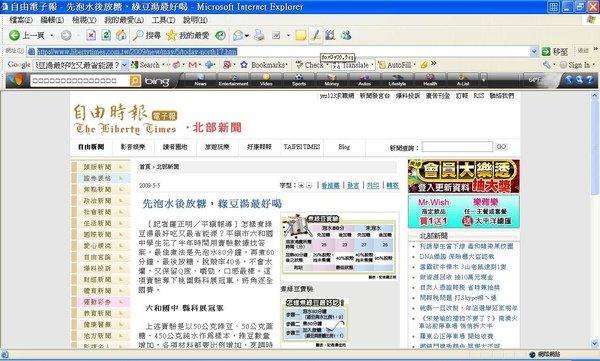Click the grey Forward arrow button
Viewport: 600px width, 361px height.
[x=66, y=36]
